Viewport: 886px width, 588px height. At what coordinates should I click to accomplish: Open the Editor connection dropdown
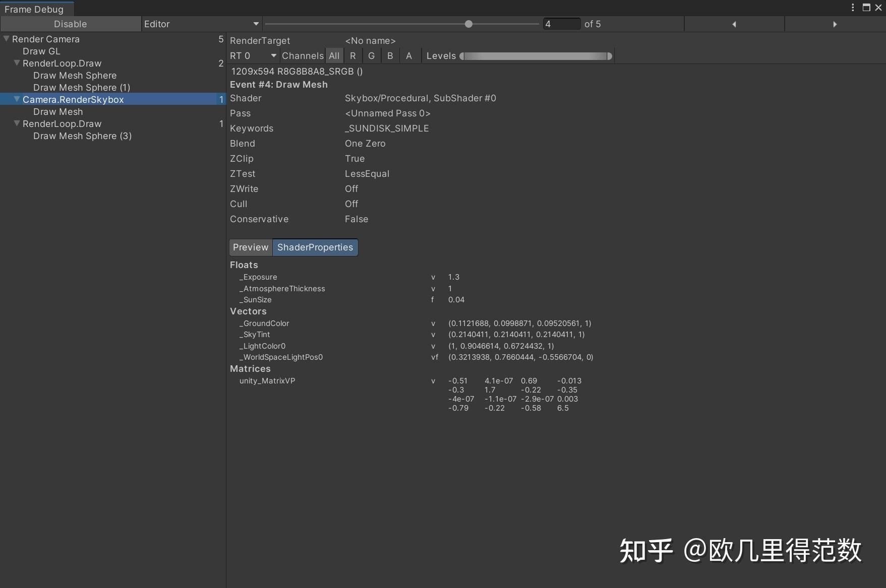(x=202, y=24)
